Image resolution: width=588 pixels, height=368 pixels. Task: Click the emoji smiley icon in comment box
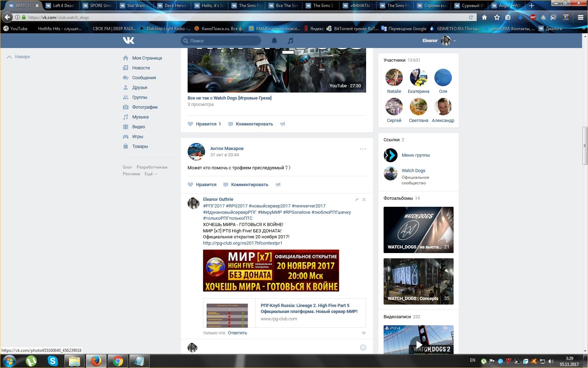363,347
